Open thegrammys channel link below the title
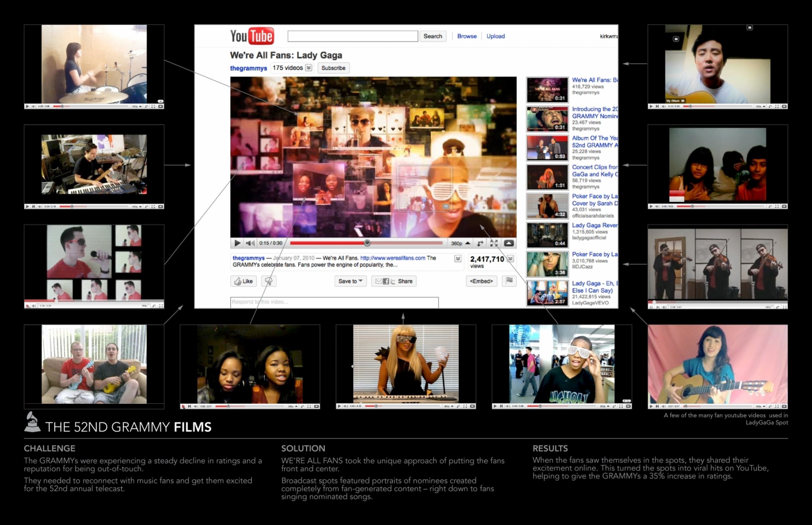Image resolution: width=812 pixels, height=525 pixels. 248,68
